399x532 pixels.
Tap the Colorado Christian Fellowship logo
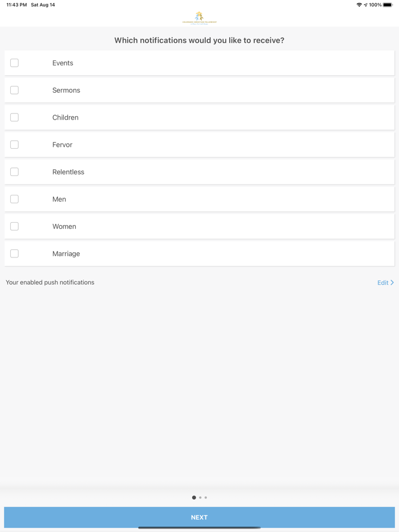click(199, 18)
